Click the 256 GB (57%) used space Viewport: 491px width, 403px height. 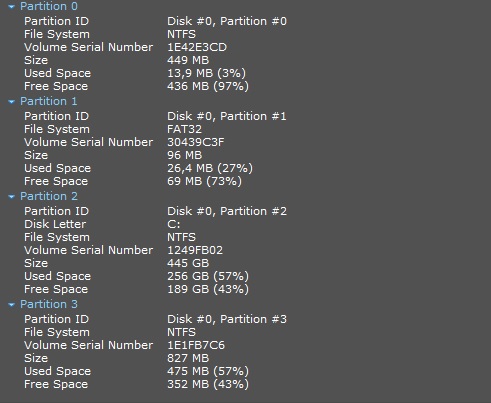click(208, 276)
